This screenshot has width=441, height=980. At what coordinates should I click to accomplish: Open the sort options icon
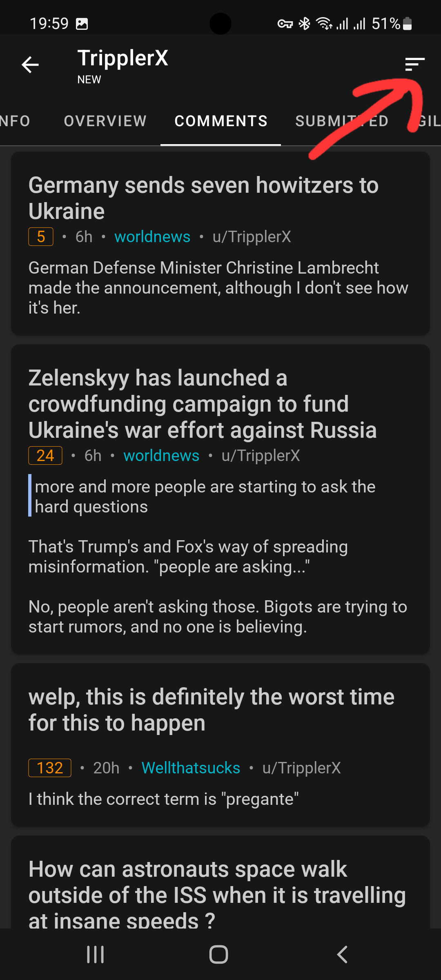(414, 65)
